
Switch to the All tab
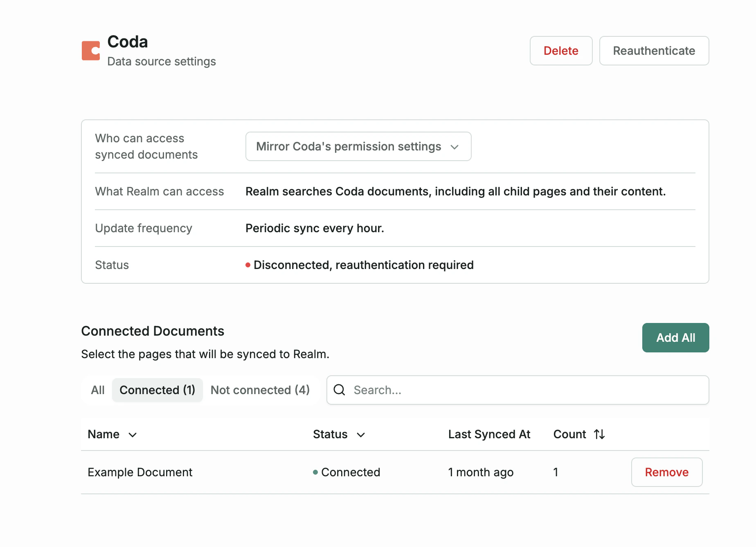98,390
